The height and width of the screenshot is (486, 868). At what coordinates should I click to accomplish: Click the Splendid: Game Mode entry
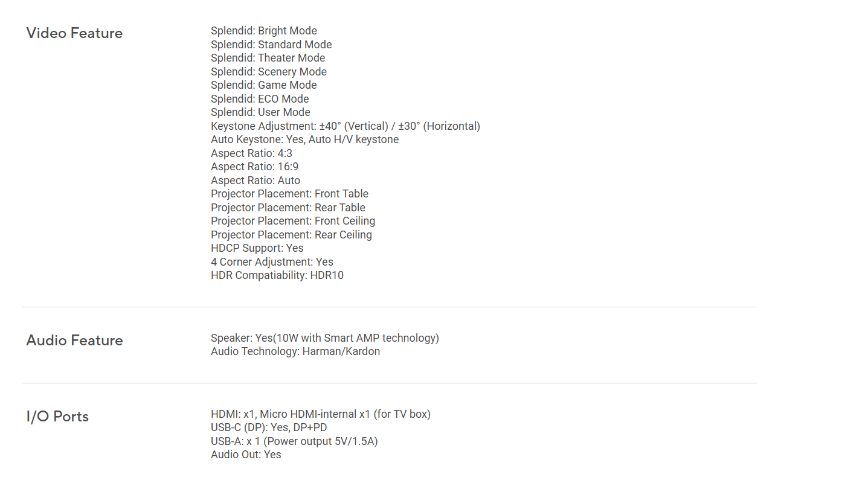pos(264,85)
